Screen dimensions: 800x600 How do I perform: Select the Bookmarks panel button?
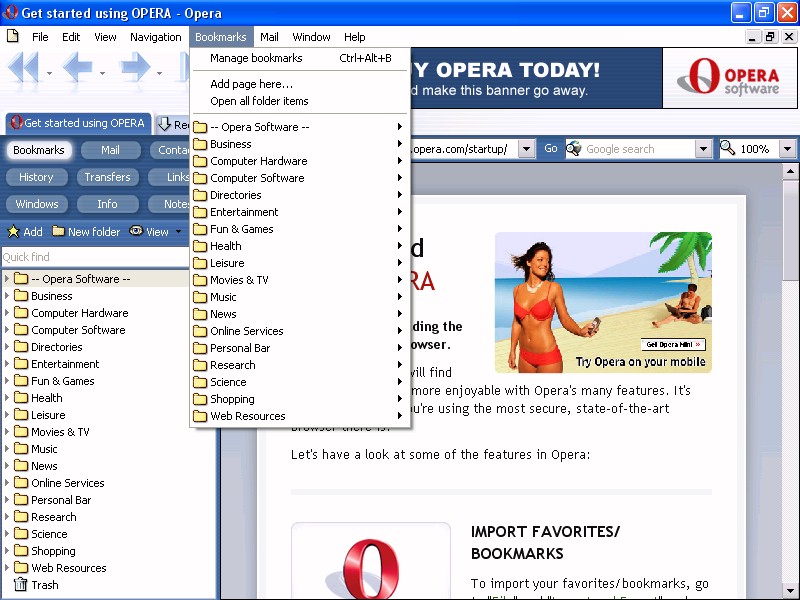(39, 150)
